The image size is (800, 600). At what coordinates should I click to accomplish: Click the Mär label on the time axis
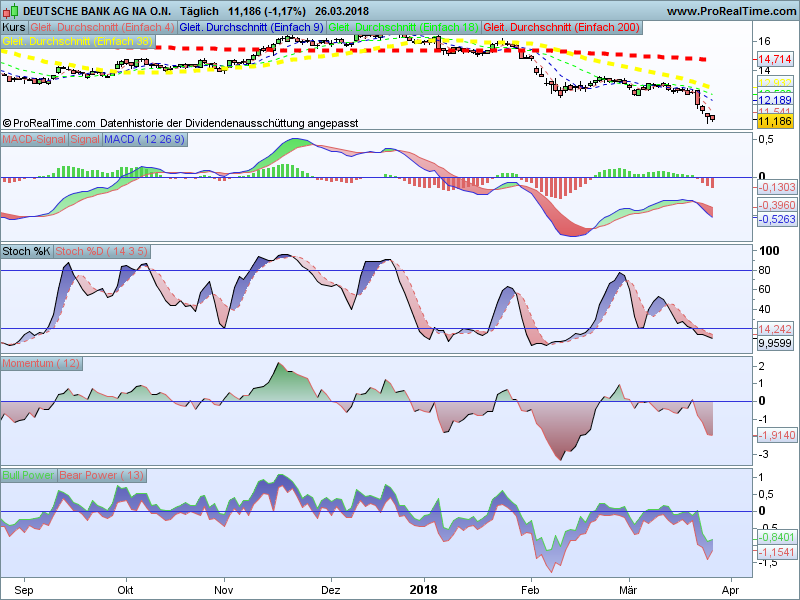click(628, 590)
